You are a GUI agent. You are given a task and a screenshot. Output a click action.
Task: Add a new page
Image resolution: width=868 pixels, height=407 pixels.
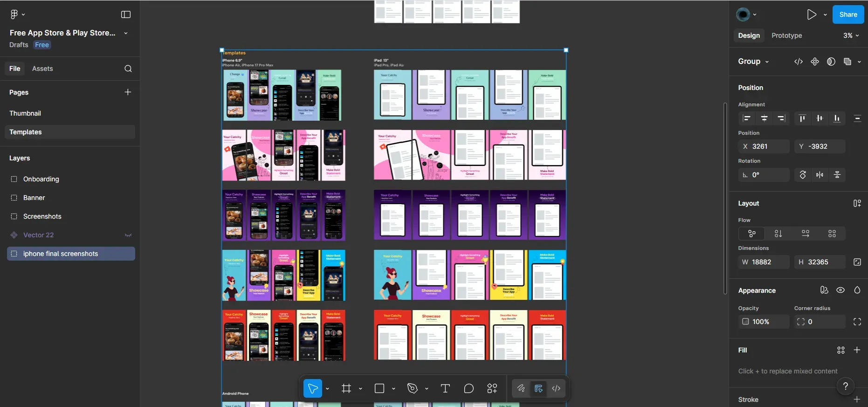[x=128, y=92]
